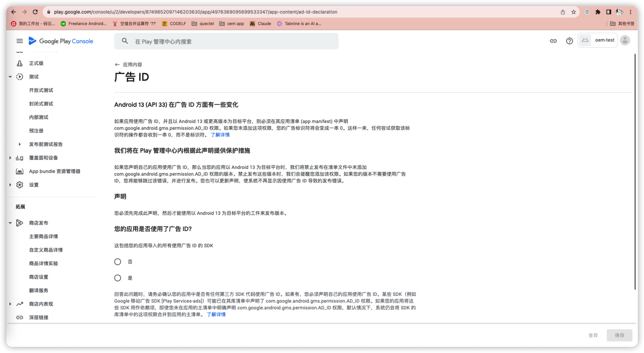Share the page via share icon
Viewport: 644px width, 353px height.
pyautogui.click(x=563, y=12)
